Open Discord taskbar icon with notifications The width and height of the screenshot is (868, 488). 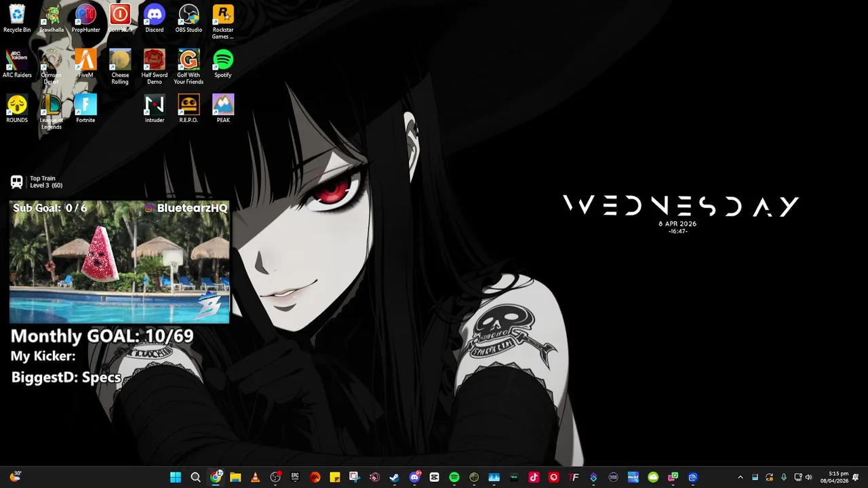point(414,477)
